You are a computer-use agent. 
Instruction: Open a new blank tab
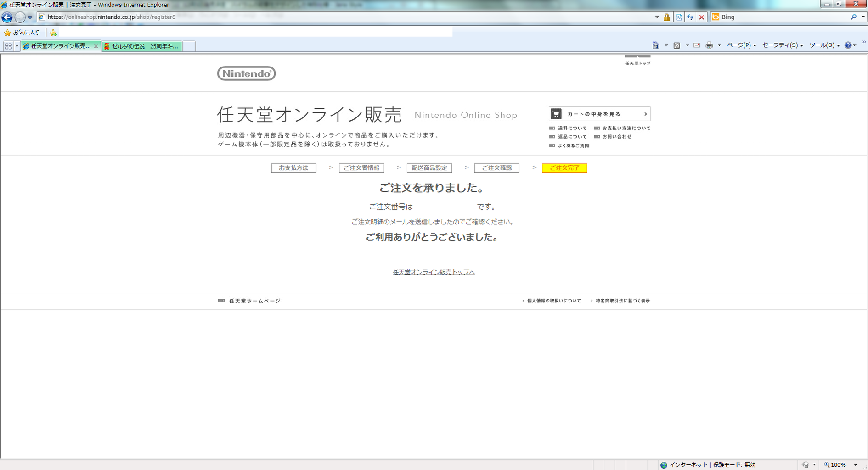(x=189, y=46)
